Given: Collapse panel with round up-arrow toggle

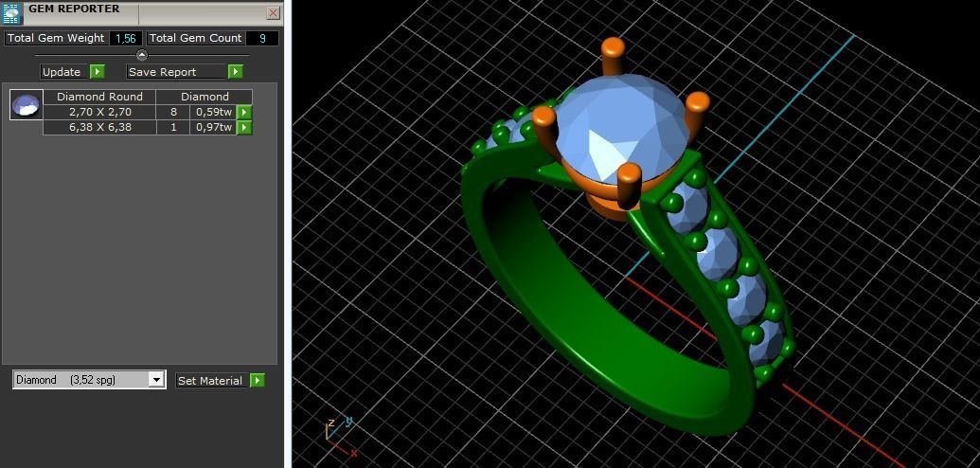Looking at the screenshot, I should [142, 55].
